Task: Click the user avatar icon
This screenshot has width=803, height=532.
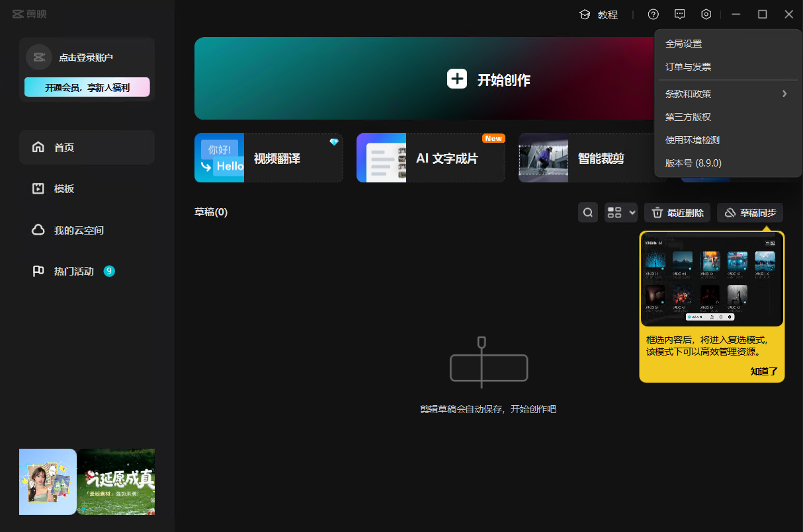Action: pos(39,57)
